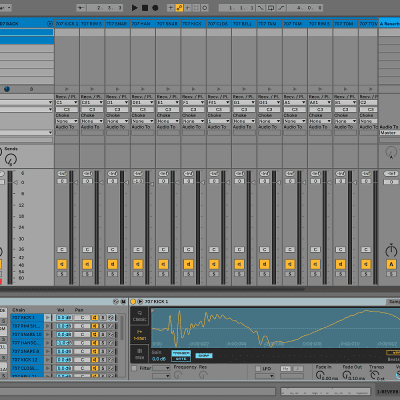Image resolution: width=400 pixels, height=400 pixels.
Task: Click the pan C box on 707 BELL track
Action: [x=239, y=249]
